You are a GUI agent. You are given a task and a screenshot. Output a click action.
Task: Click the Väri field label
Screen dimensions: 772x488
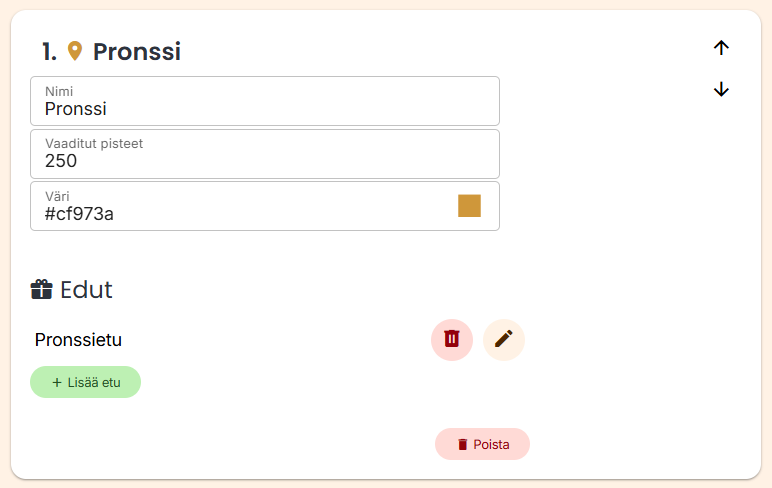pyautogui.click(x=57, y=196)
